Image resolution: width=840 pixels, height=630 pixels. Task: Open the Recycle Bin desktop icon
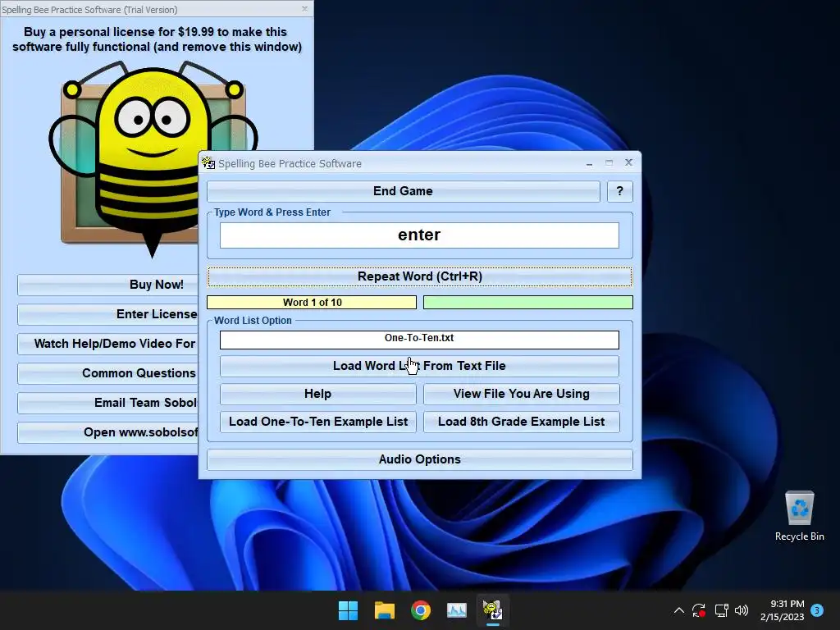[799, 516]
